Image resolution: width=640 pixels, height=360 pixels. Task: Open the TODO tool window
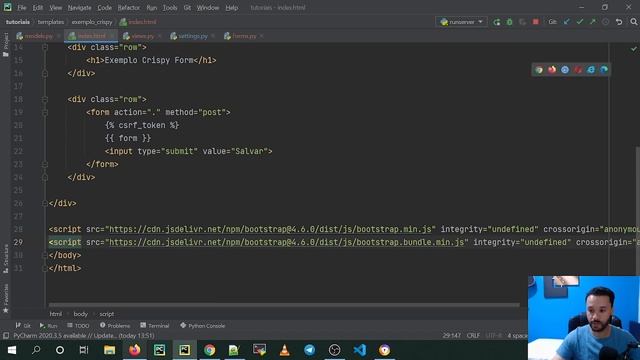[78, 326]
